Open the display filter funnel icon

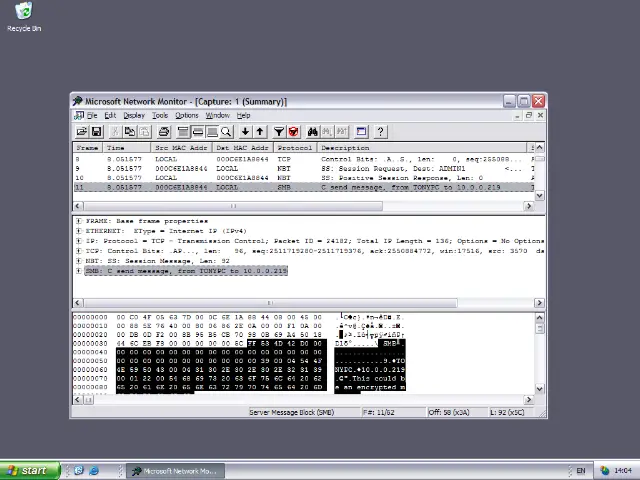coord(279,131)
